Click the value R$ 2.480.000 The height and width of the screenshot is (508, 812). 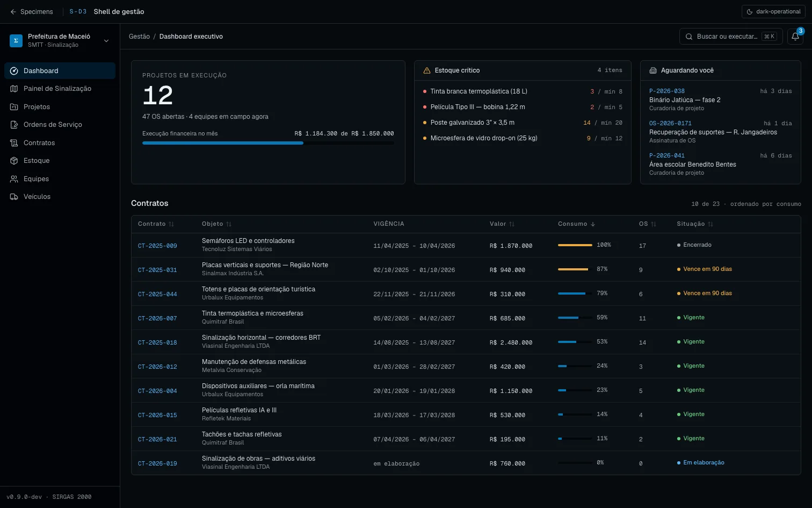(511, 342)
